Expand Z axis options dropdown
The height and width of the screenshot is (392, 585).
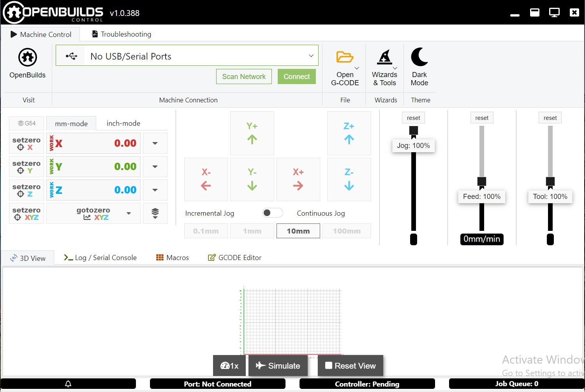click(x=155, y=190)
